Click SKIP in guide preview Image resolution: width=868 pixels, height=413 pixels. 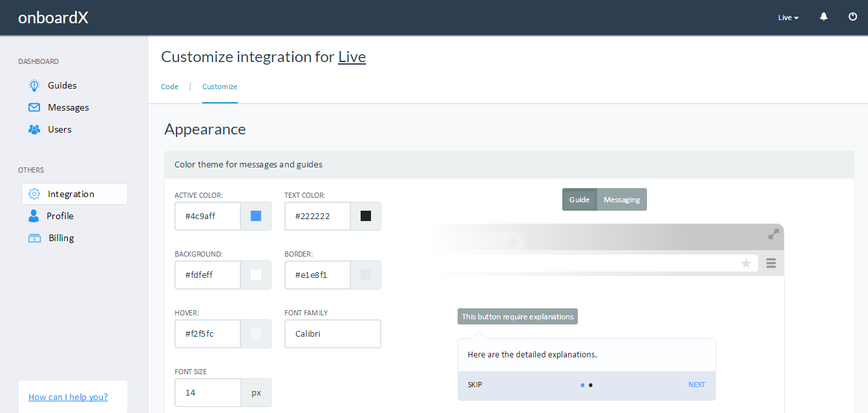[x=475, y=385]
